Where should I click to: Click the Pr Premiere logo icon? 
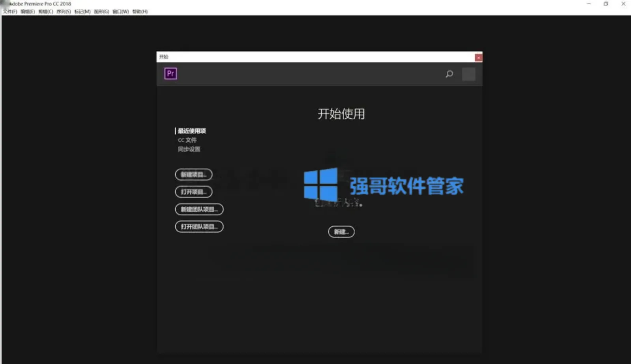[170, 73]
